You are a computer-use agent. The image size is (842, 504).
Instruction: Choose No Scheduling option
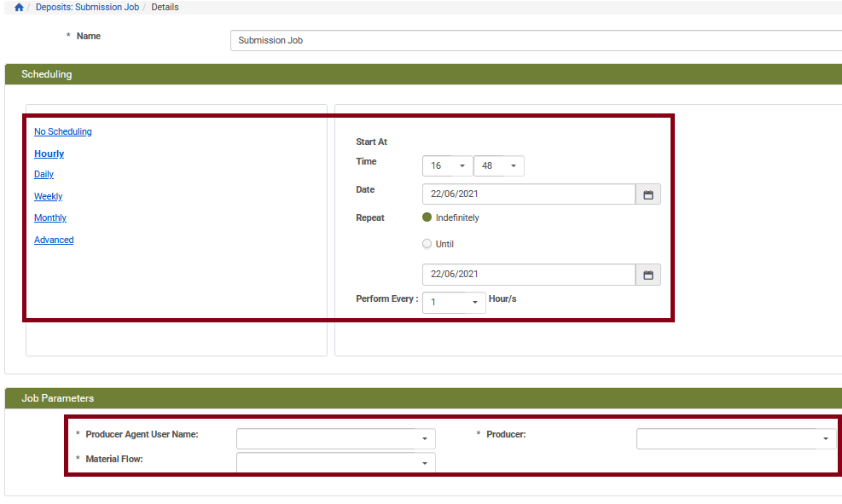pos(63,131)
